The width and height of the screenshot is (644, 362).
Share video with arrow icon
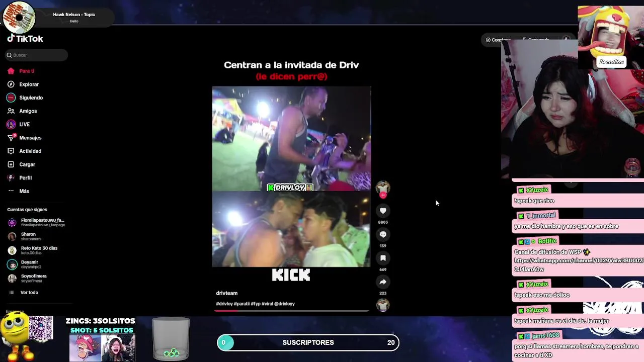pyautogui.click(x=383, y=282)
